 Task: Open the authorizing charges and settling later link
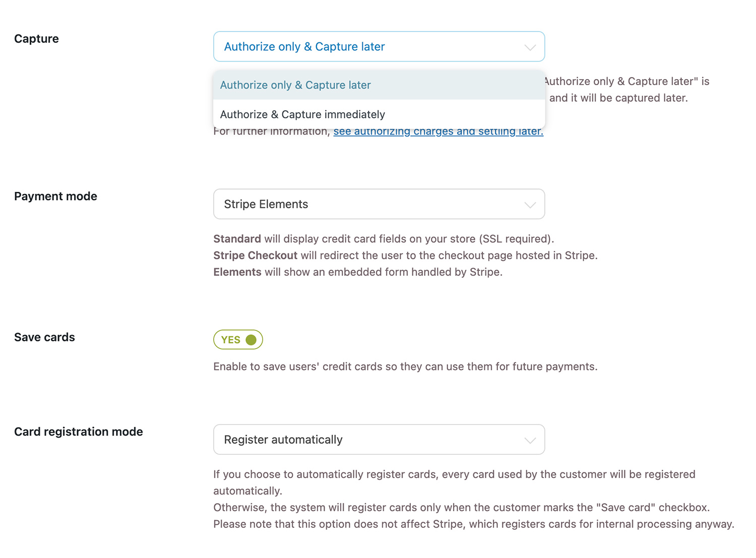pos(438,132)
